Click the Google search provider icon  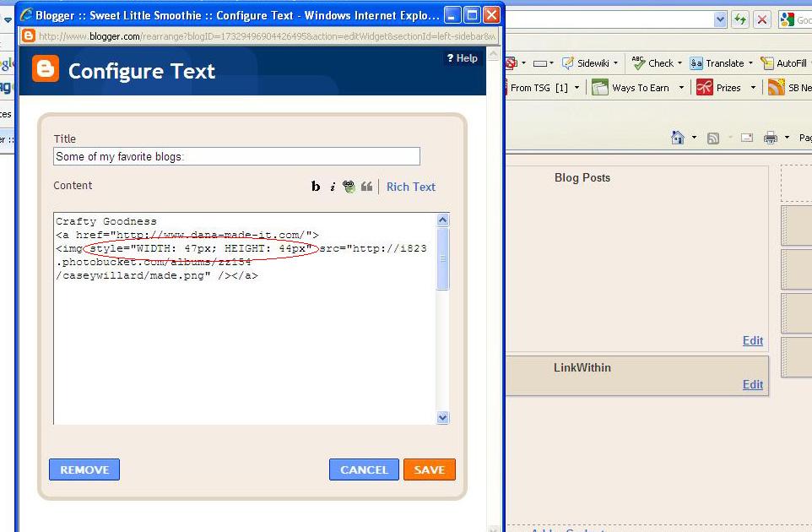point(788,19)
